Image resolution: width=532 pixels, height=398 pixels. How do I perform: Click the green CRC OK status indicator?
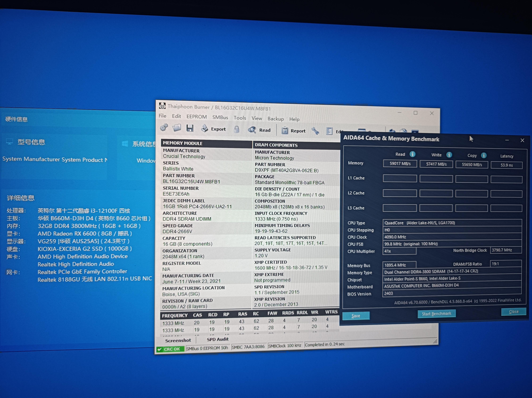point(170,349)
